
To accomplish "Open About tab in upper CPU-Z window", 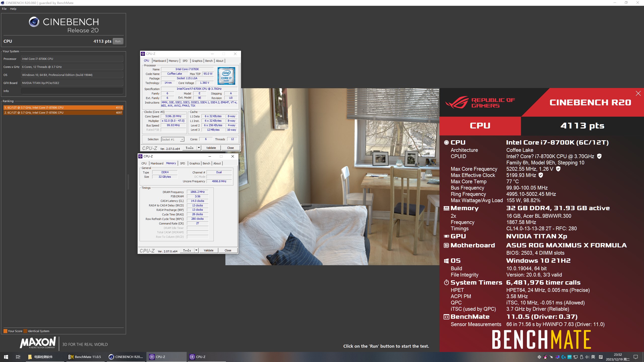I will click(220, 61).
